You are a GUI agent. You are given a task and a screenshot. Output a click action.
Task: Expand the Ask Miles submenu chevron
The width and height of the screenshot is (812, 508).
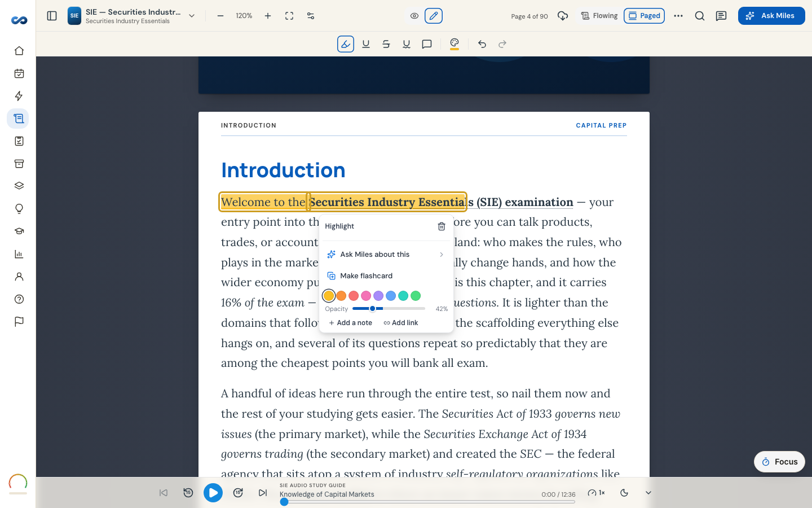442,255
